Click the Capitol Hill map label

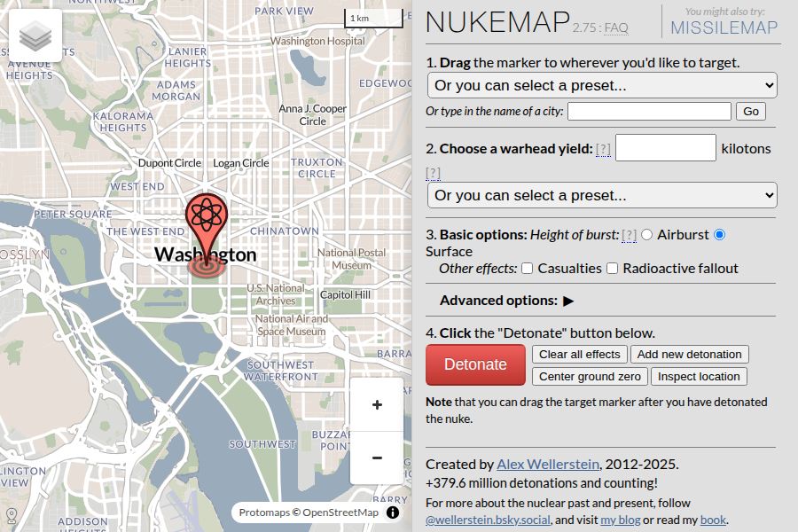click(345, 294)
